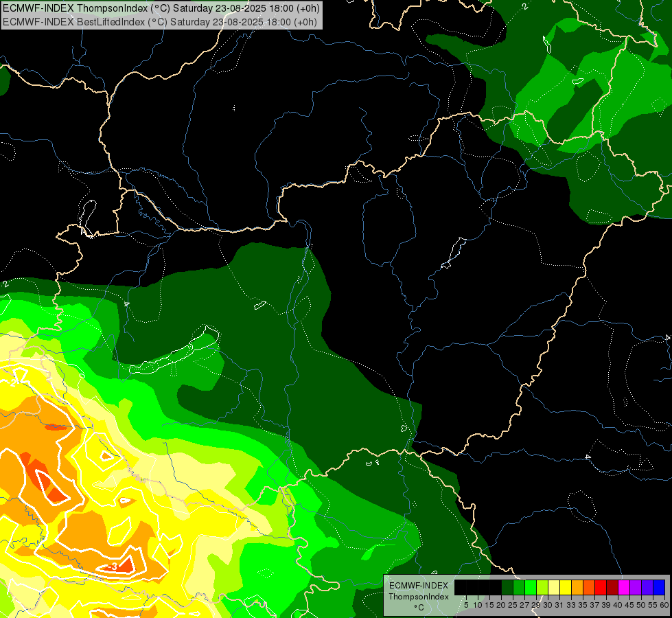The width and height of the screenshot is (672, 618).
Task: Click the medium green 25–27 legend swatch
Action: [x=519, y=587]
